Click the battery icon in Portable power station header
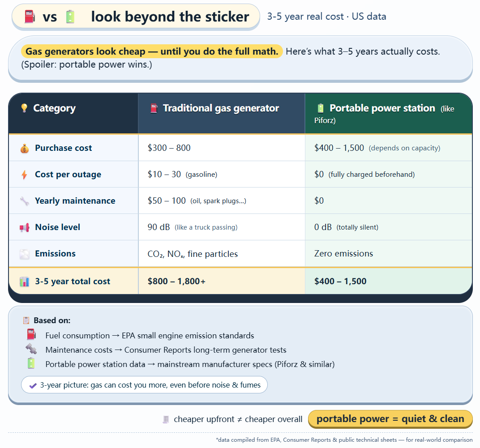Viewport: 480px width, 448px height. (x=320, y=108)
